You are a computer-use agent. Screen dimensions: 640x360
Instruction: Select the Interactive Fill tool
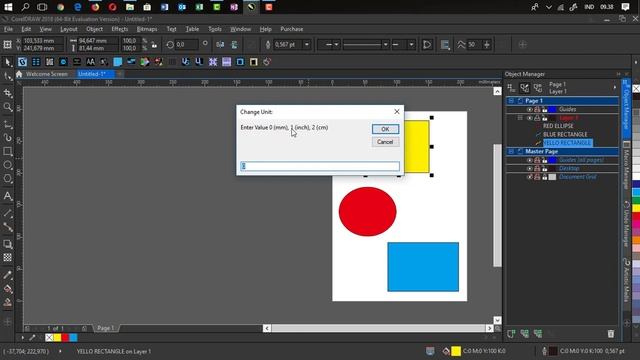pos(8,289)
